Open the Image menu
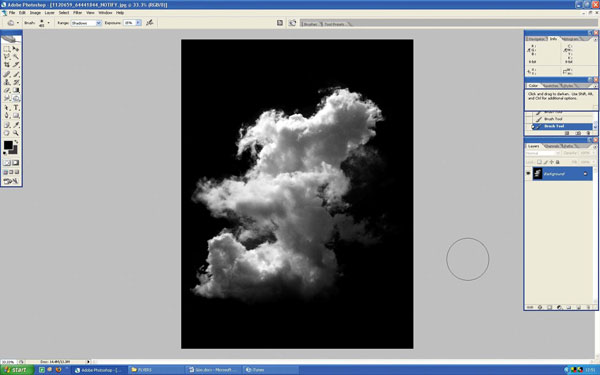Viewport: 600px width, 375px height. point(35,13)
